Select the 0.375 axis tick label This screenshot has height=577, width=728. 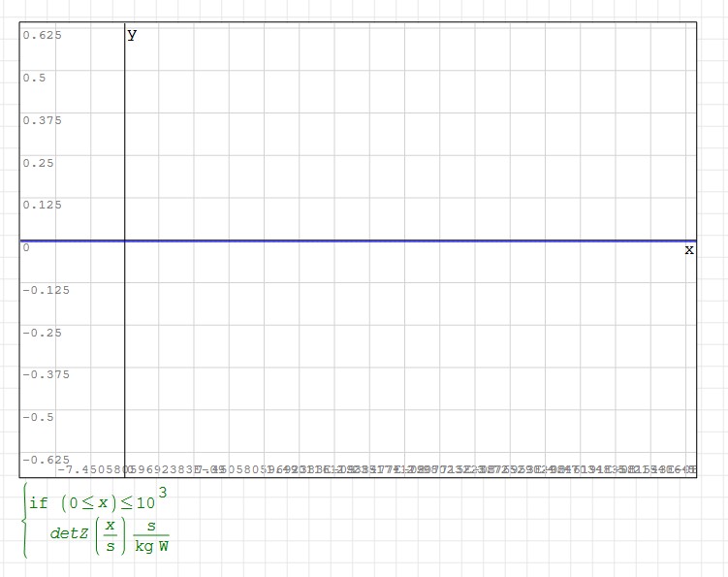tap(42, 120)
